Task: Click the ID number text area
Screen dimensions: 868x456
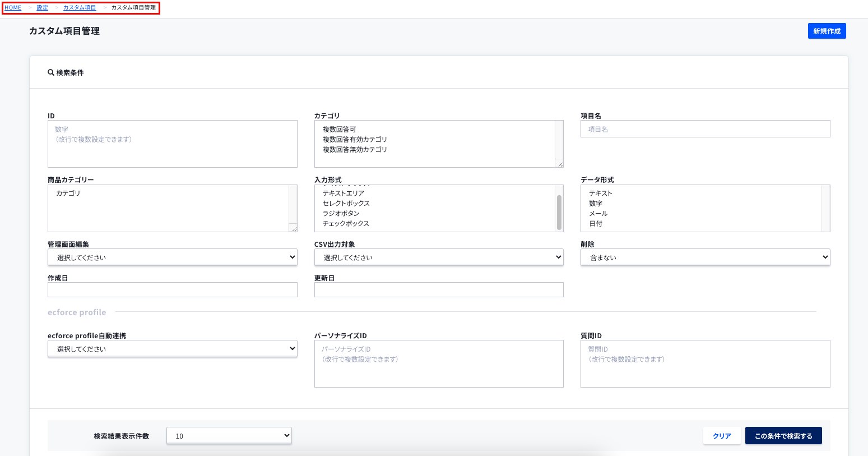Action: (x=172, y=144)
